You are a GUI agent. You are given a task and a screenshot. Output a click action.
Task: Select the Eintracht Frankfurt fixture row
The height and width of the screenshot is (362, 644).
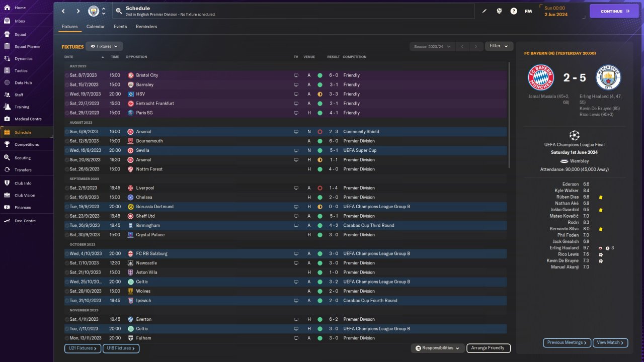pyautogui.click(x=285, y=104)
